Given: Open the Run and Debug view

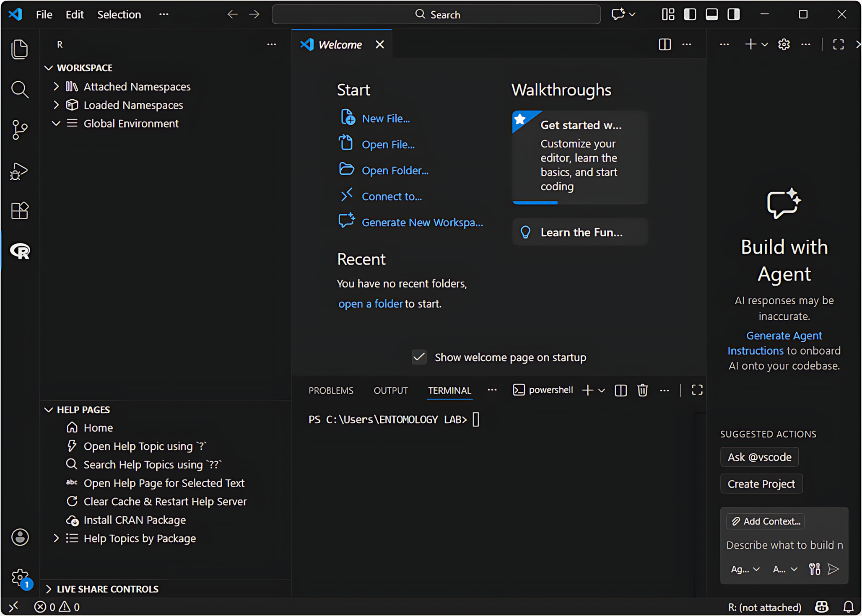Looking at the screenshot, I should [20, 171].
